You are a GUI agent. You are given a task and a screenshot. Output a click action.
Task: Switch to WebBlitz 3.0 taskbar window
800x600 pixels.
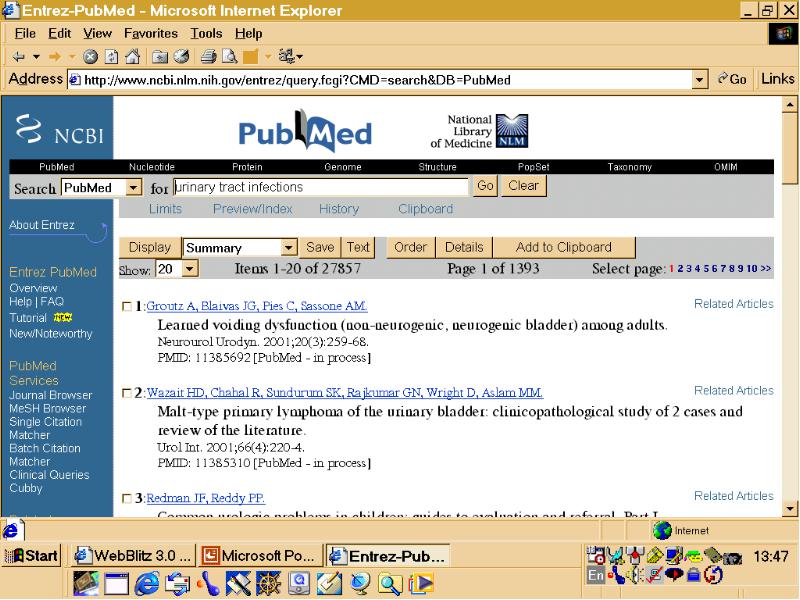[133, 555]
